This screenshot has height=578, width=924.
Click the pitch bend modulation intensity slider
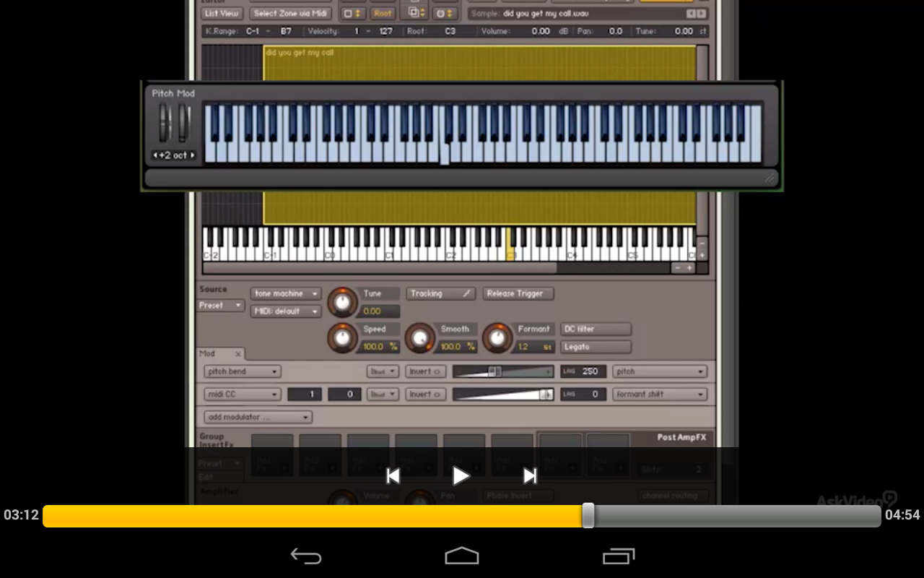click(x=502, y=371)
